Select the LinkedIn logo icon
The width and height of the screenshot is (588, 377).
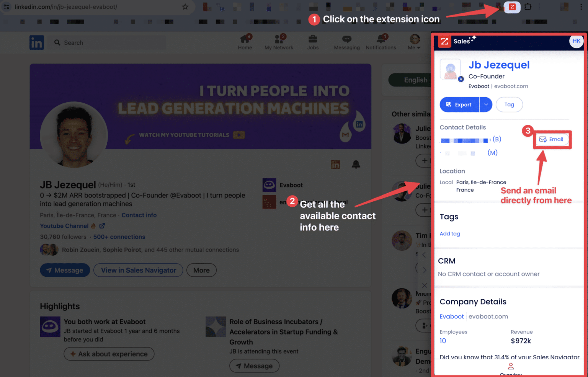pos(36,42)
